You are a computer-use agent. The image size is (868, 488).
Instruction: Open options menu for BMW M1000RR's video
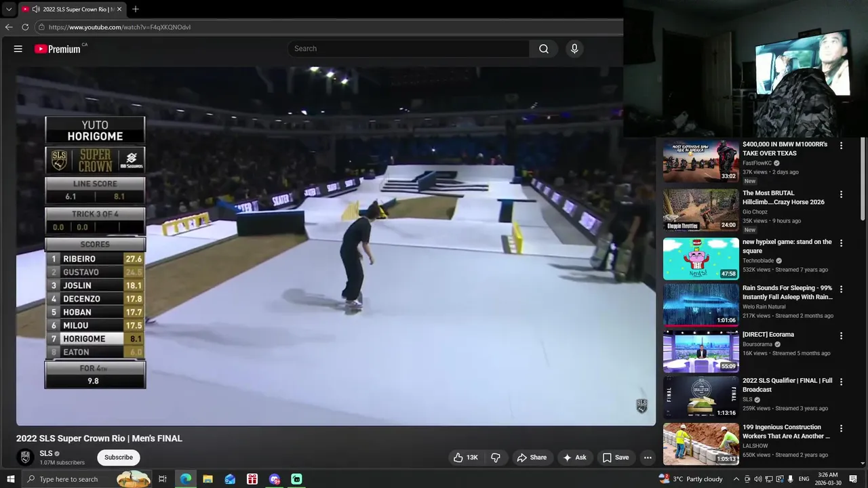coord(841,146)
